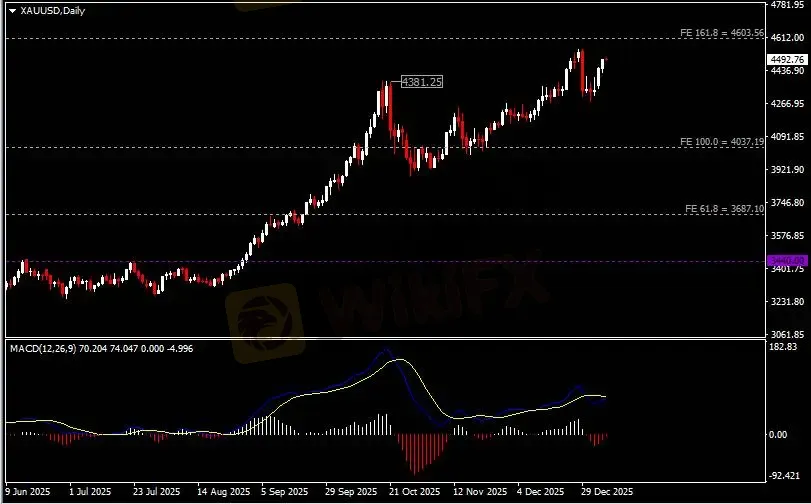Viewport: 811px width, 504px height.
Task: Click the current price 4492.76 marker
Action: [787, 59]
